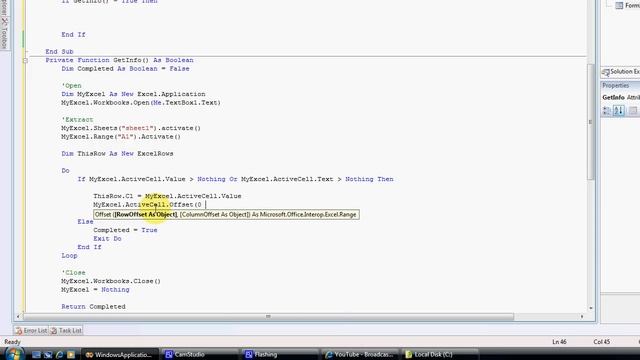Viewport: 640px width, 360px height.
Task: Click the 'Close comment line
Action: pos(73,273)
